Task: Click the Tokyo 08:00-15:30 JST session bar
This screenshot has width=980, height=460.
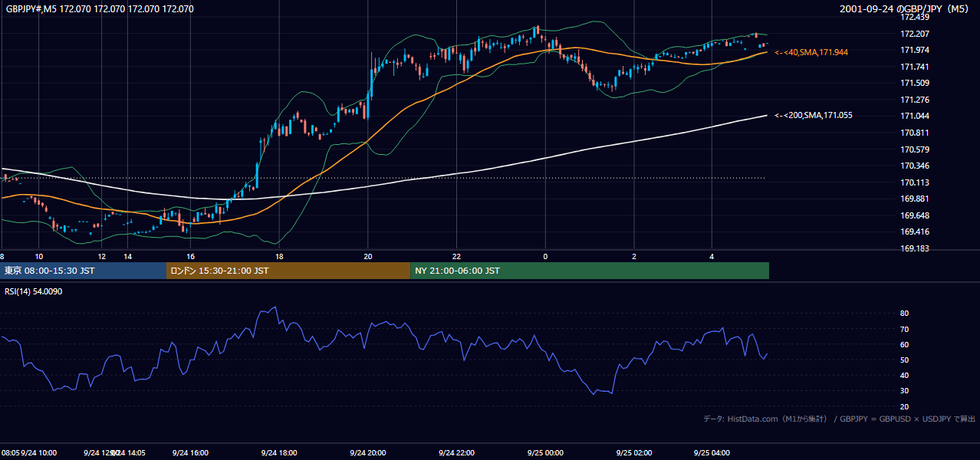Action: pos(83,271)
